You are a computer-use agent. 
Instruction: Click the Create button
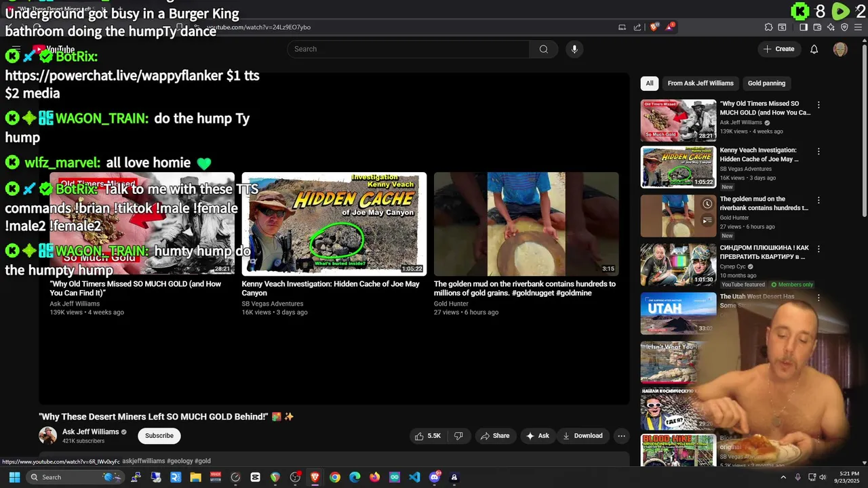(x=778, y=49)
